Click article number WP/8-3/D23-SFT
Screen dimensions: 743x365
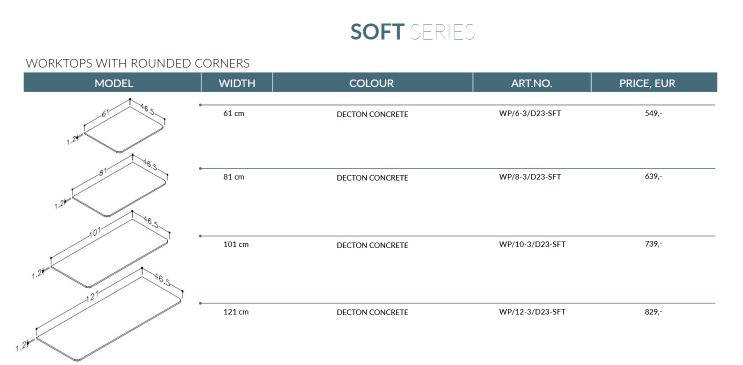(530, 177)
